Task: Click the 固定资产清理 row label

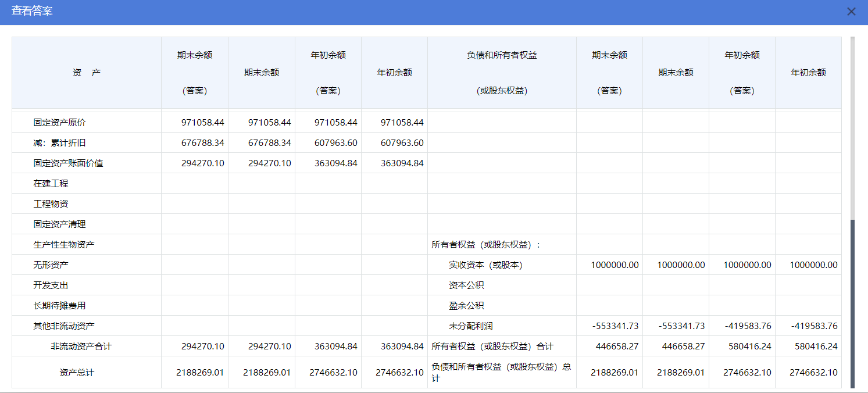Action: (60, 224)
